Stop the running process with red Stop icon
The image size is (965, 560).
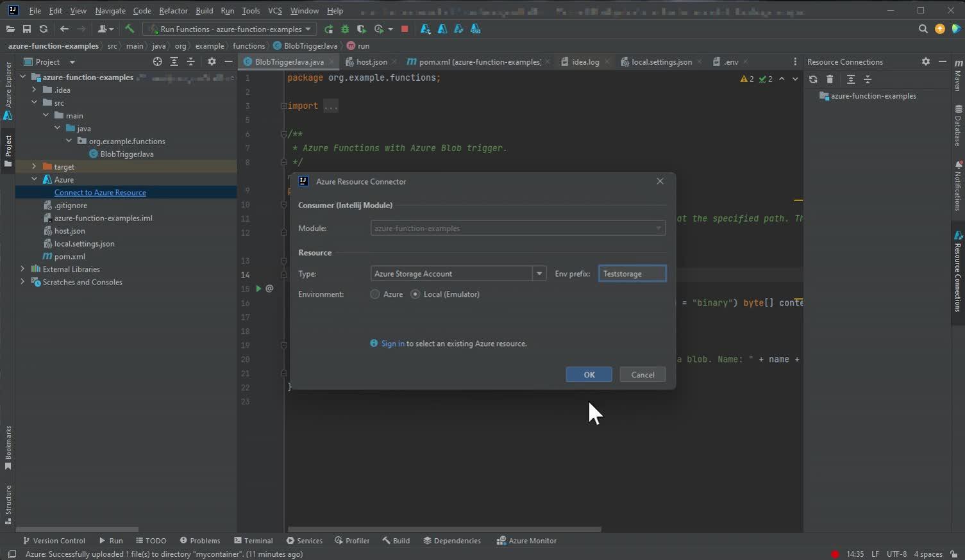point(405,29)
